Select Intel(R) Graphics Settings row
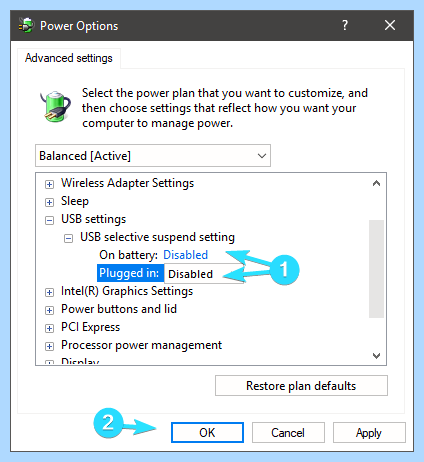The width and height of the screenshot is (424, 462). [127, 291]
